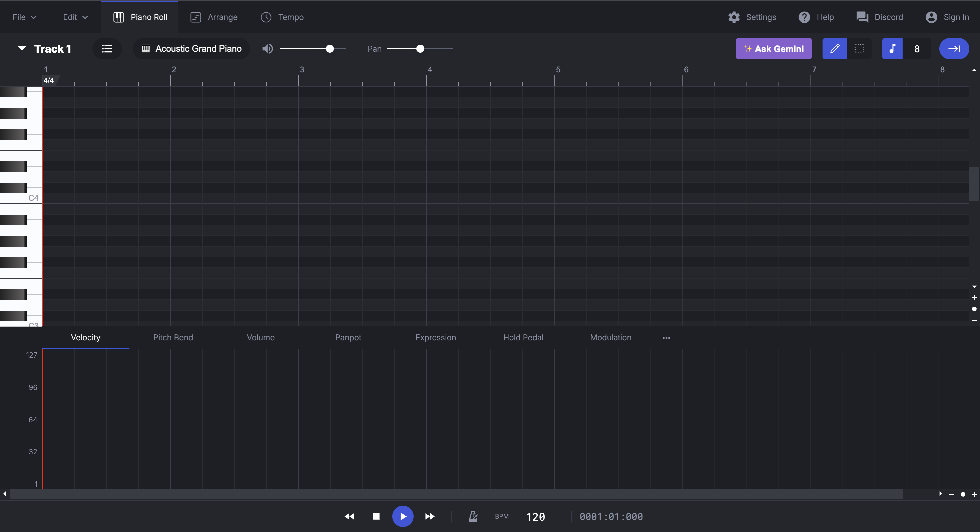The width and height of the screenshot is (980, 532).
Task: Select the dotted rectangle selection tool
Action: coord(859,49)
